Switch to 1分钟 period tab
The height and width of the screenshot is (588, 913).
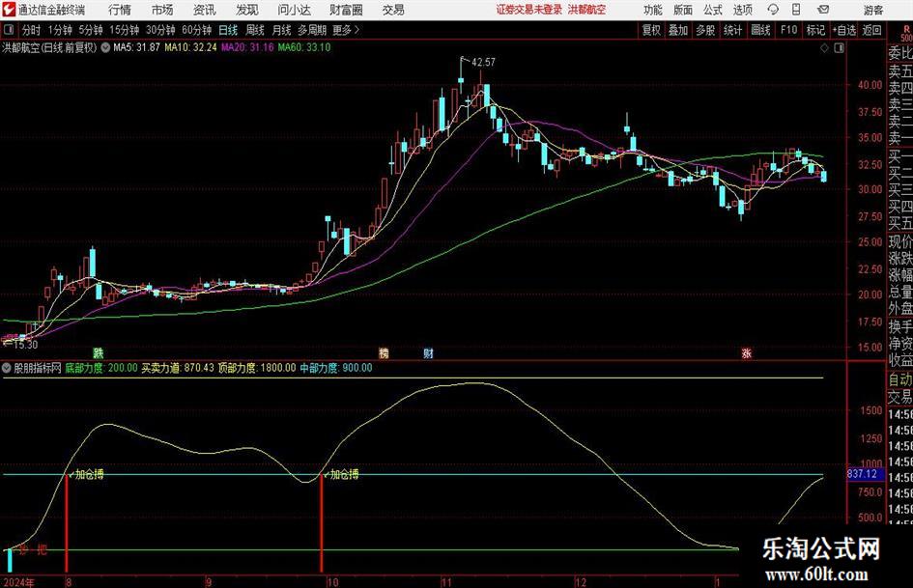click(59, 30)
